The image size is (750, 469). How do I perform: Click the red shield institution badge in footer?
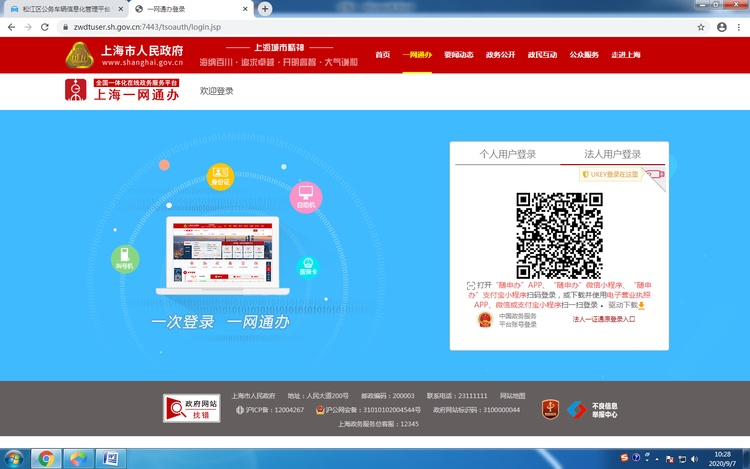click(x=550, y=409)
